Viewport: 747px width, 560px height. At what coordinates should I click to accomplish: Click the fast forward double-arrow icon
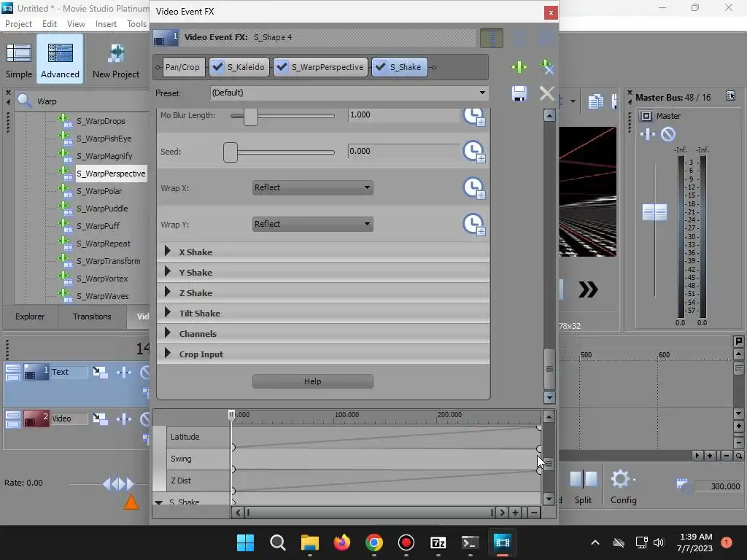click(x=588, y=289)
